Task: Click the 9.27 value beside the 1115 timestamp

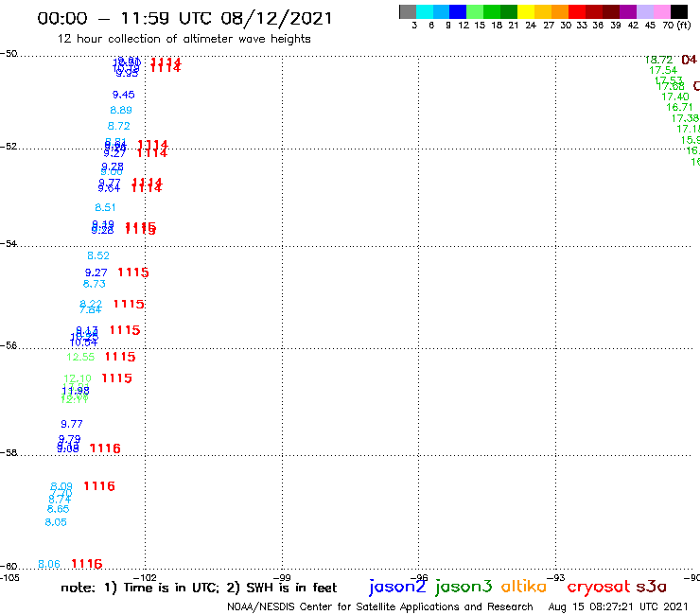Action: 96,272
